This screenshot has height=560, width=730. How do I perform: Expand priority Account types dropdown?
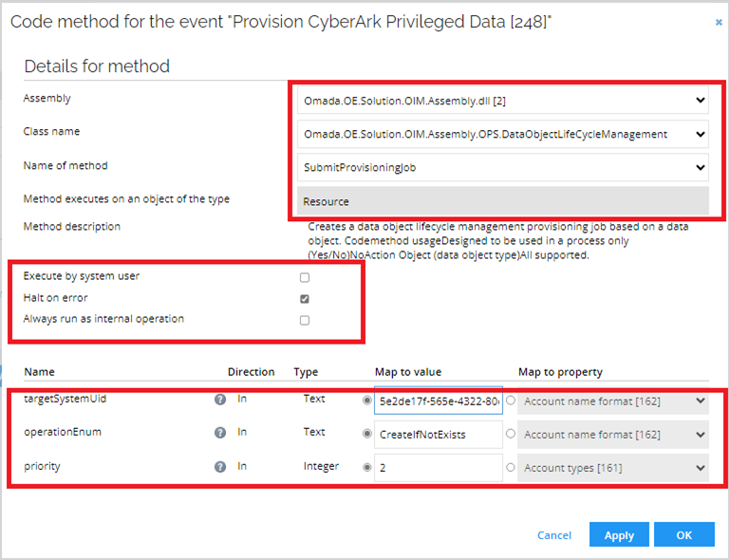pyautogui.click(x=613, y=468)
